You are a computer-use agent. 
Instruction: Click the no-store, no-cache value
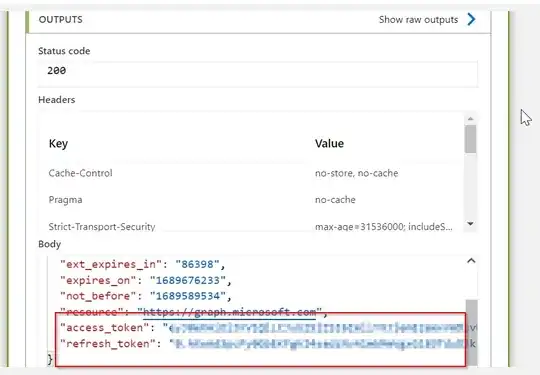pyautogui.click(x=356, y=173)
